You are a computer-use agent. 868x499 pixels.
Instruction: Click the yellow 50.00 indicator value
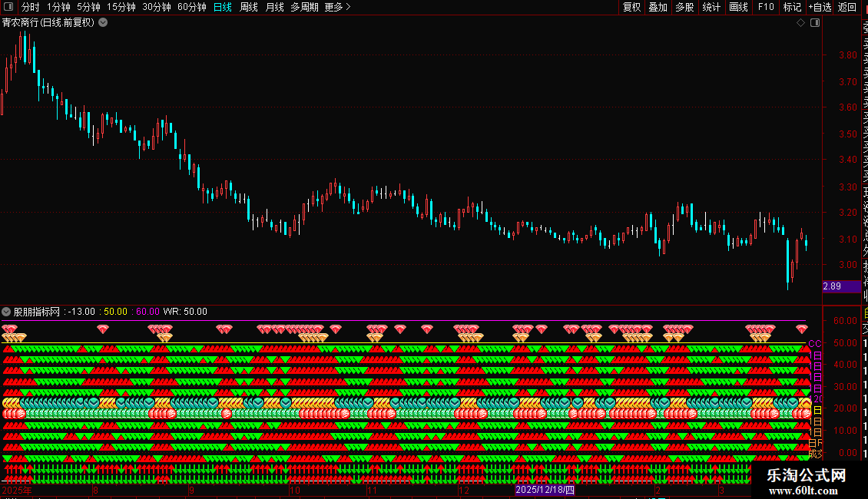[116, 312]
